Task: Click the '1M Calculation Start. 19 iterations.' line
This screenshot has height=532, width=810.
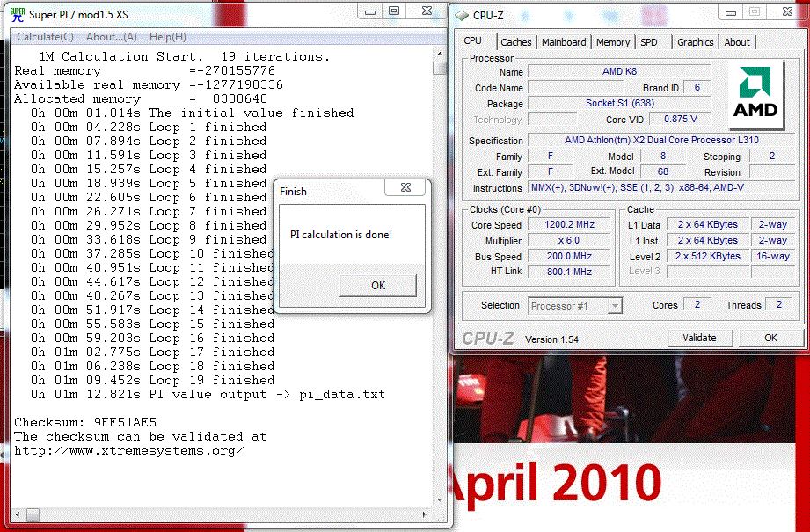Action: click(x=184, y=57)
